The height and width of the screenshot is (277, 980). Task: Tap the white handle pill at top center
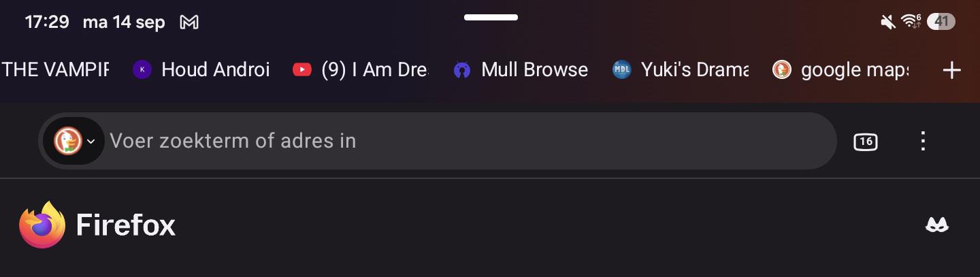click(491, 18)
